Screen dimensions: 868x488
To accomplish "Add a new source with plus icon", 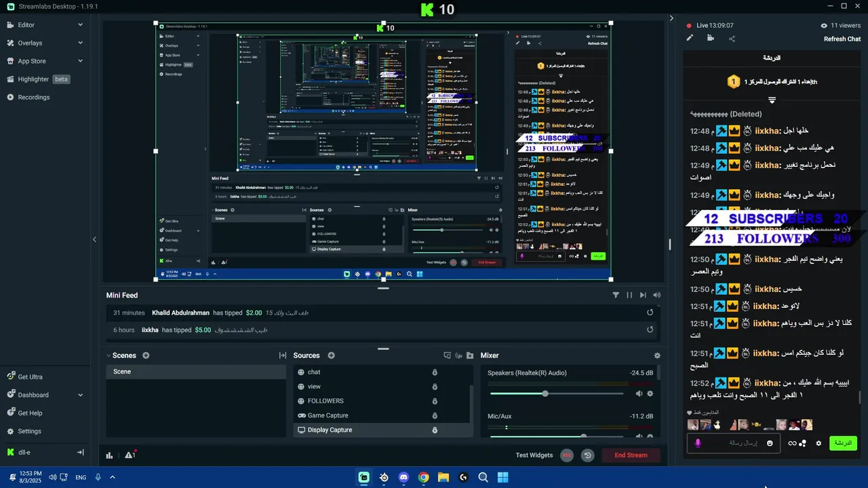I will 332,356.
